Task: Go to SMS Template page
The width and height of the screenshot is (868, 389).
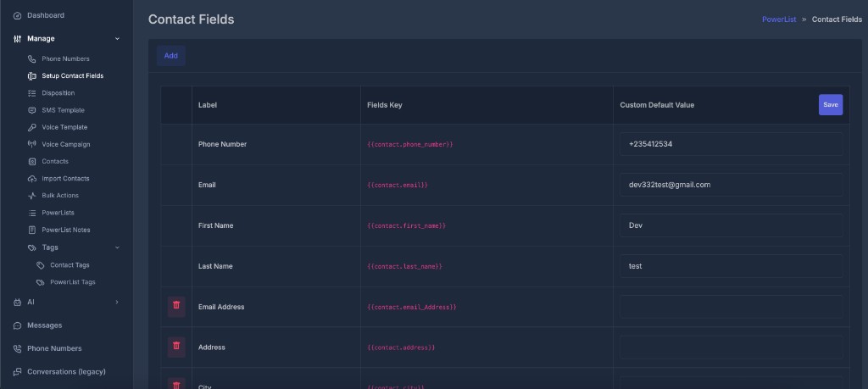Action: pyautogui.click(x=63, y=110)
